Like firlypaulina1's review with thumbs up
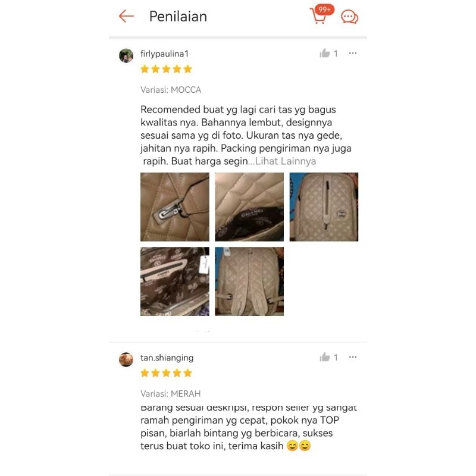476x476 pixels. [x=324, y=54]
